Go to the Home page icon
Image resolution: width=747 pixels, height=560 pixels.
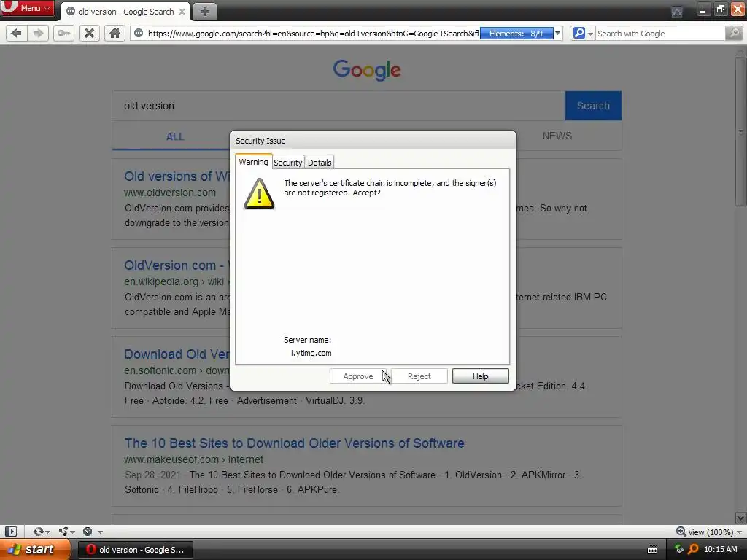115,34
